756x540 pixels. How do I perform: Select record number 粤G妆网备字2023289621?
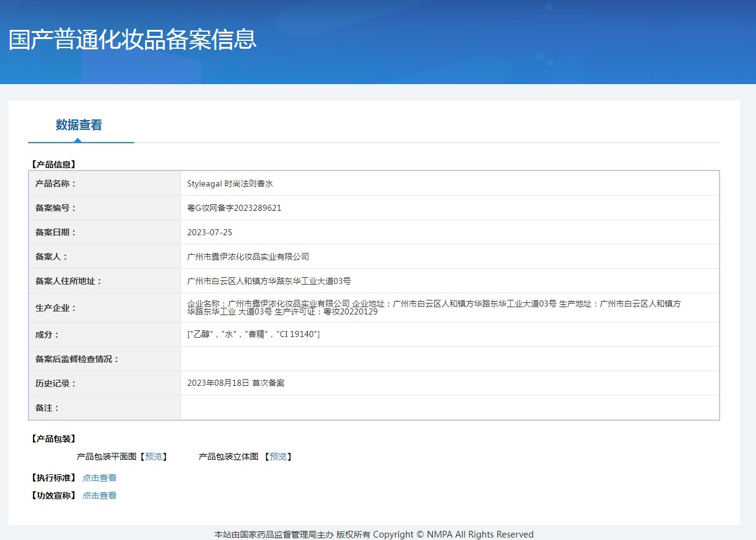click(x=234, y=208)
